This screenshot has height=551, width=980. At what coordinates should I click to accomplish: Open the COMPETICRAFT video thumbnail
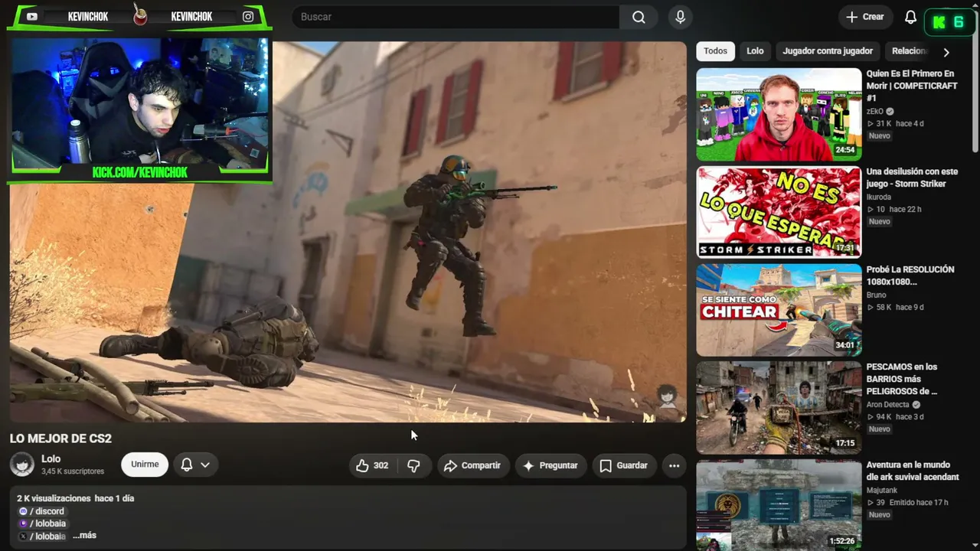(779, 115)
